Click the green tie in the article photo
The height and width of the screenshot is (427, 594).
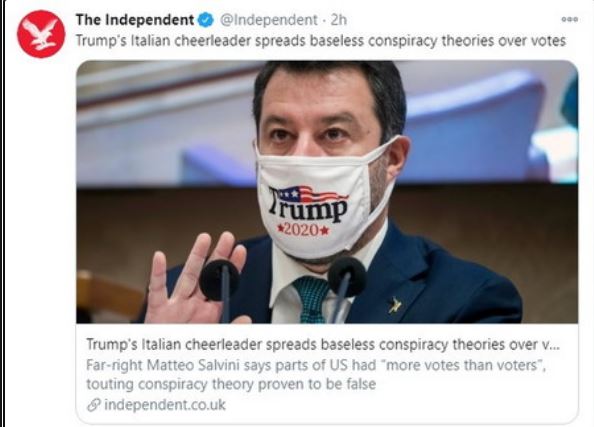pos(312,299)
